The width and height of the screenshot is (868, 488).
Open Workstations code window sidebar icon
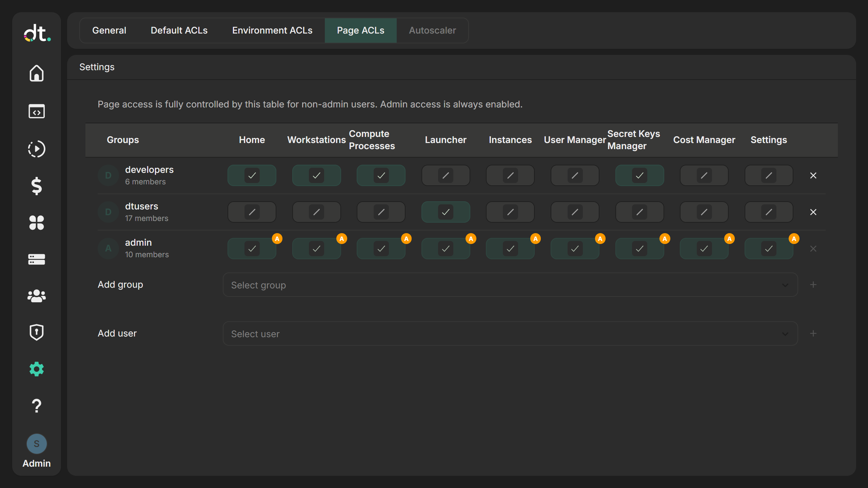point(37,111)
